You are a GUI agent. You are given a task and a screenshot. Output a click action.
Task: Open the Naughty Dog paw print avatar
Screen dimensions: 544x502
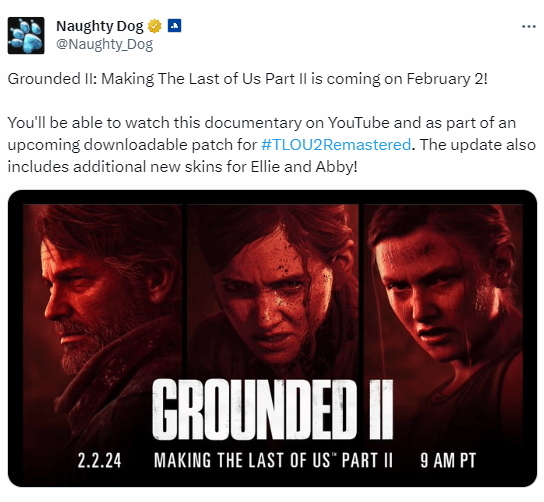(26, 35)
